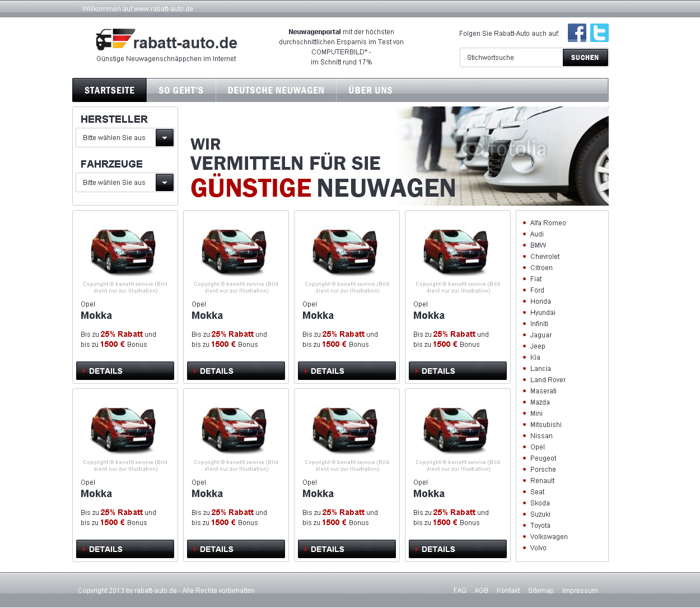Image resolution: width=700 pixels, height=608 pixels.
Task: Click the Suchen button
Action: click(x=585, y=58)
